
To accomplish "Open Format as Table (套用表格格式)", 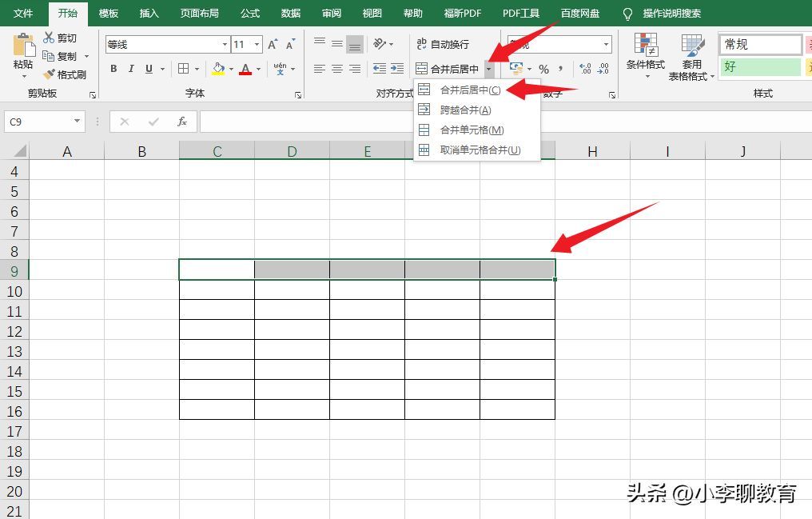I will pos(691,57).
